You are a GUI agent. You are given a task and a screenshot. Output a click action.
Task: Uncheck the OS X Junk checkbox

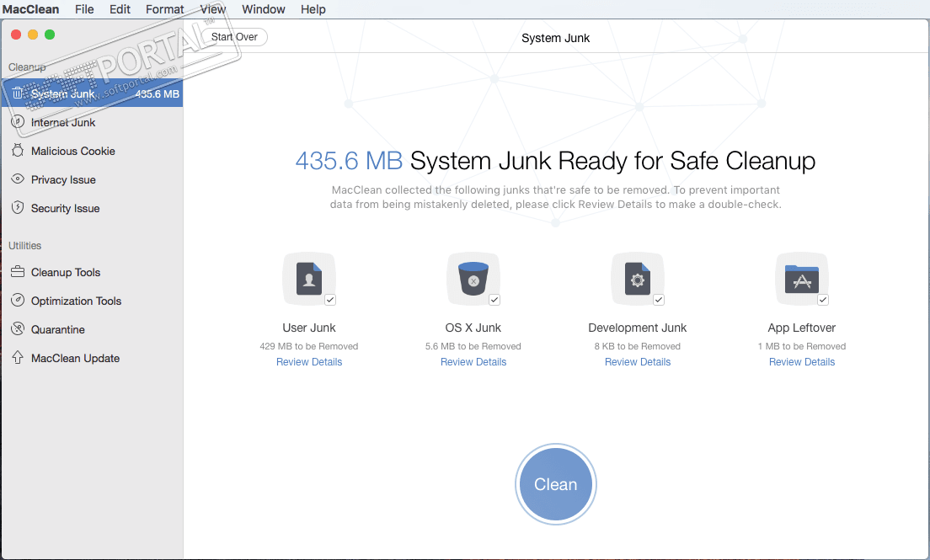click(494, 300)
